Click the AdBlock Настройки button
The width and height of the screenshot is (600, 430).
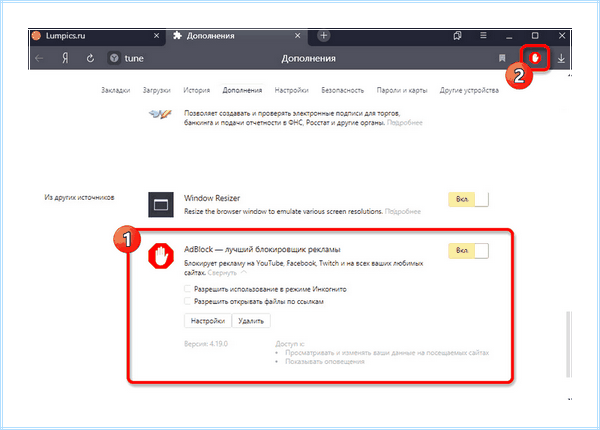pyautogui.click(x=208, y=321)
